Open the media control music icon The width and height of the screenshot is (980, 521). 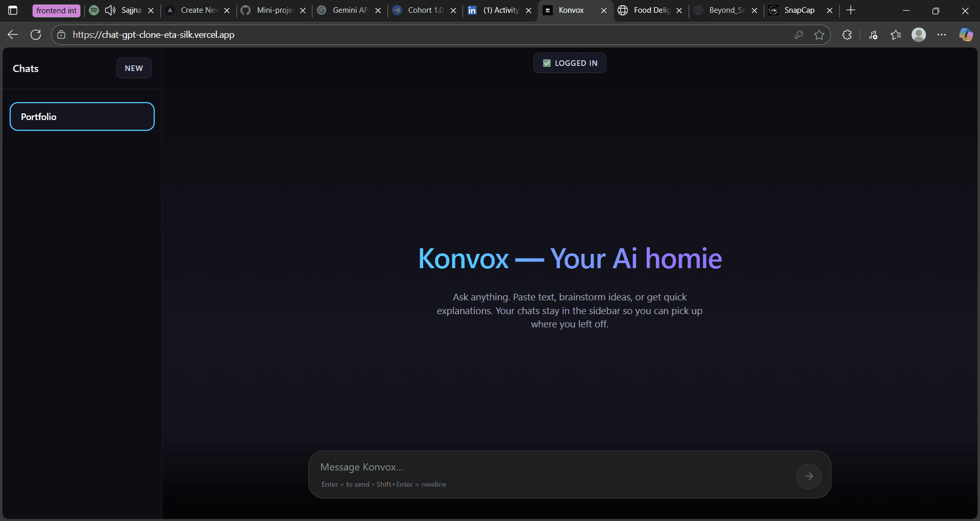click(x=873, y=35)
